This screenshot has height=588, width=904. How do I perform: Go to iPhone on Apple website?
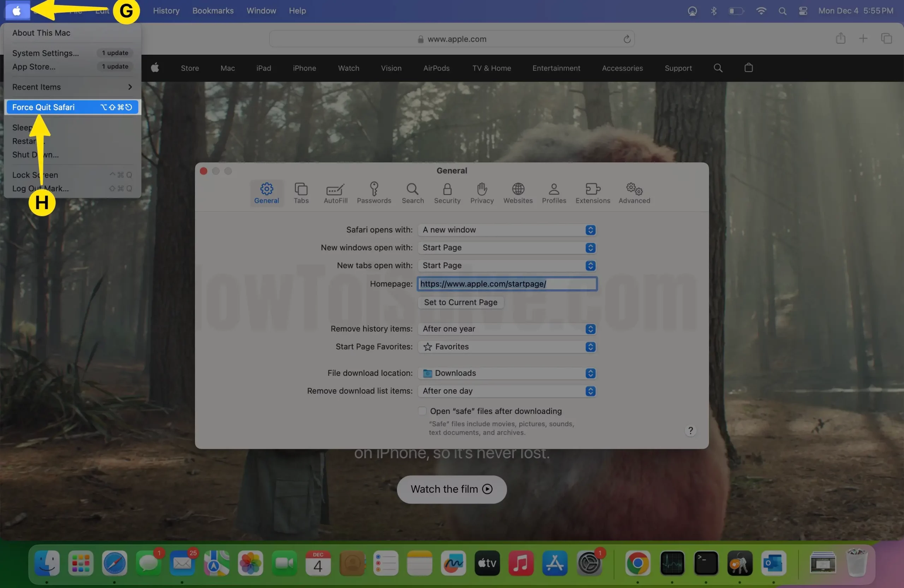pos(304,68)
